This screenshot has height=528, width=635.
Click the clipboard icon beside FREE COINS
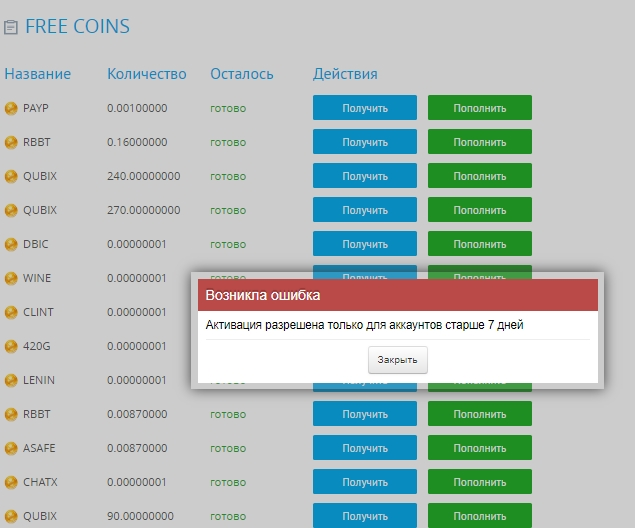click(11, 27)
